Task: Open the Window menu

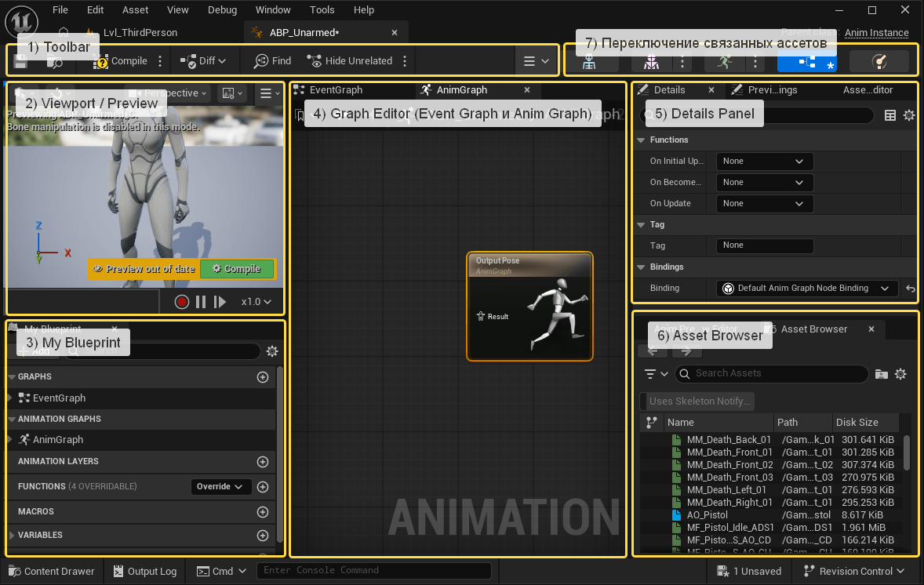Action: click(273, 10)
